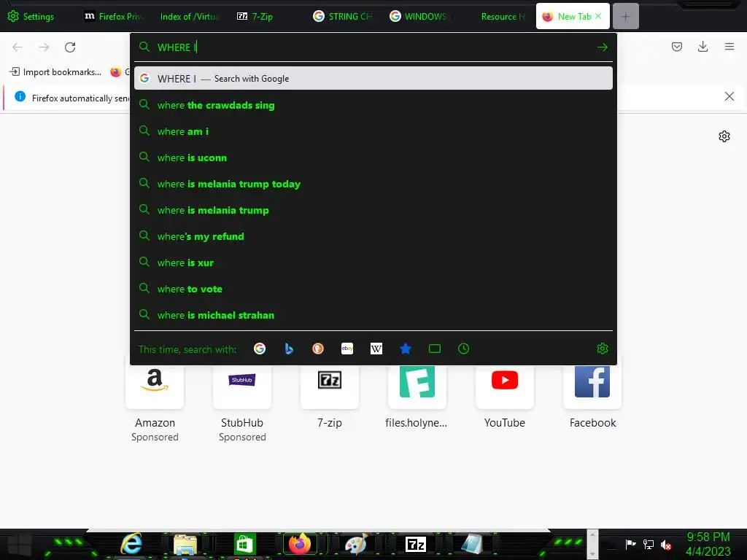Click Import bookmarks in bookmarks toolbar
Image resolution: width=747 pixels, height=560 pixels.
point(55,72)
